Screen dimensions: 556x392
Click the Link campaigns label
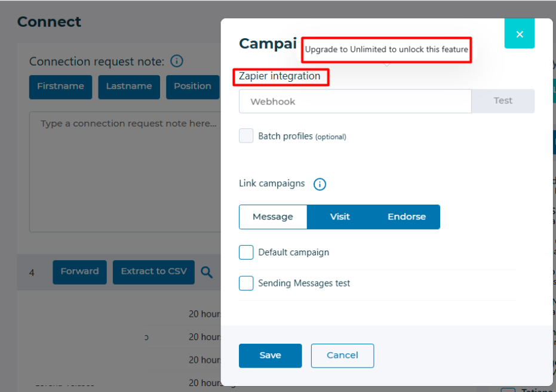click(272, 183)
